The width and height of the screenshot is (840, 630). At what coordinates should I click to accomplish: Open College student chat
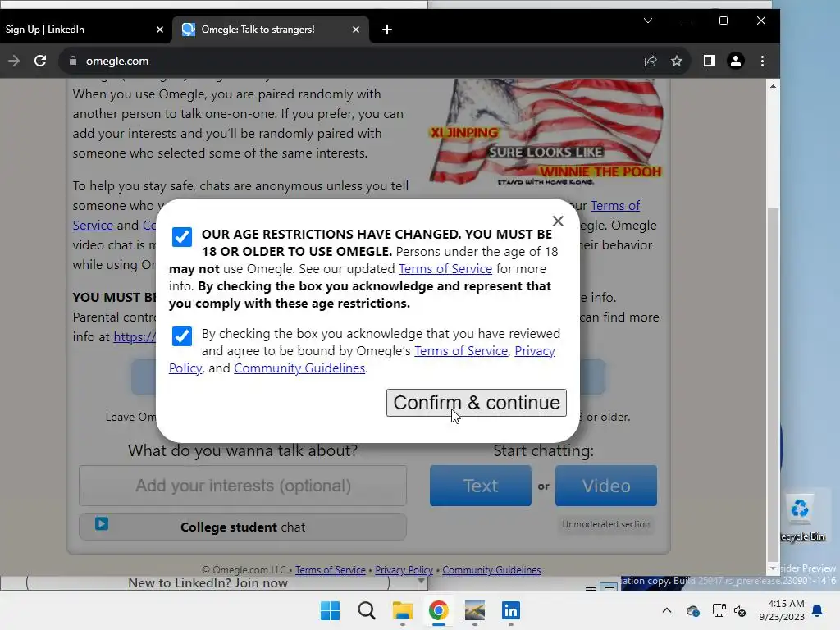[x=243, y=527]
